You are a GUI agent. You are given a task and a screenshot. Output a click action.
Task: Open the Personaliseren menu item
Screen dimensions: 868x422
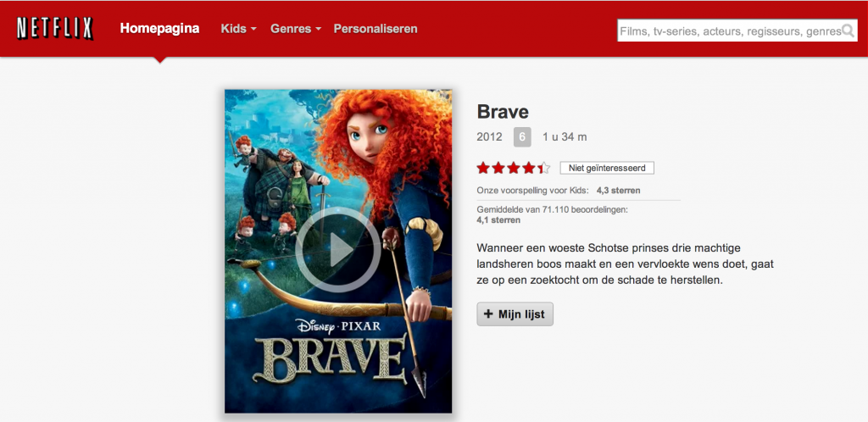pos(376,29)
